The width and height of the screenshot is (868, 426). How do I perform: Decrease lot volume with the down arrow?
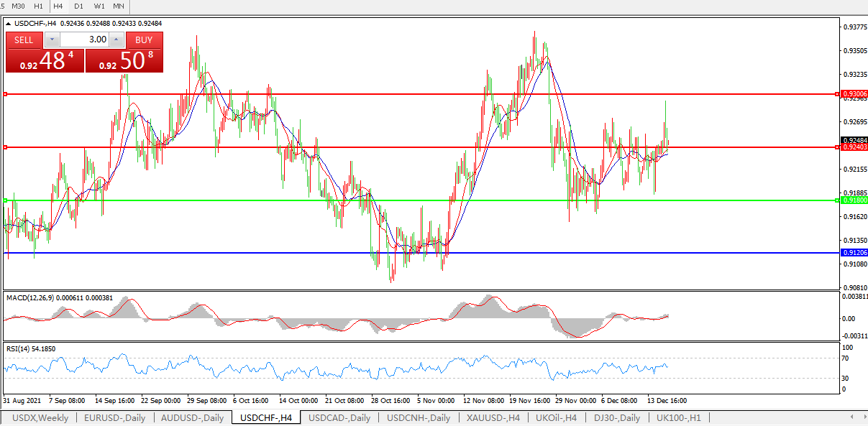[52, 40]
